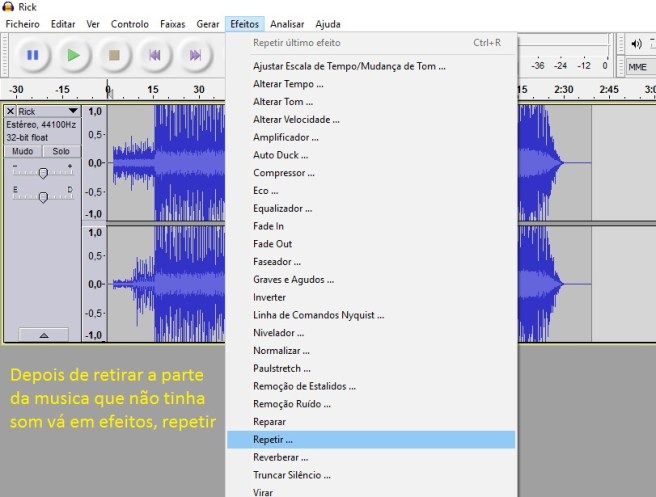Adjust the track gain slider
The image size is (656, 497).
coord(42,173)
